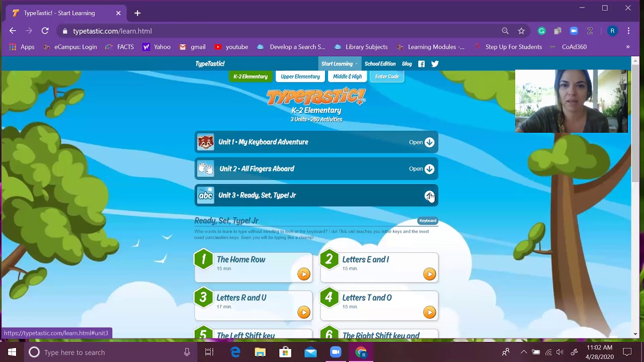Play Letters E and I activity

tap(429, 274)
